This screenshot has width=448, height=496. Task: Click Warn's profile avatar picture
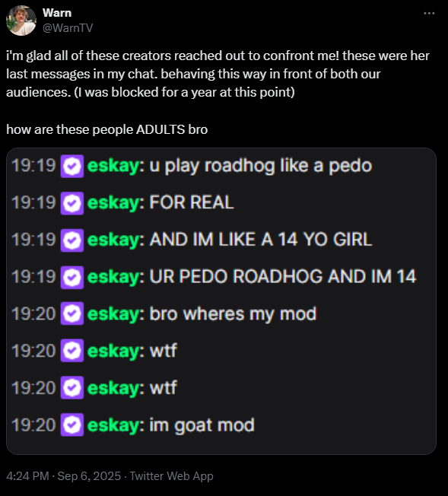[21, 21]
